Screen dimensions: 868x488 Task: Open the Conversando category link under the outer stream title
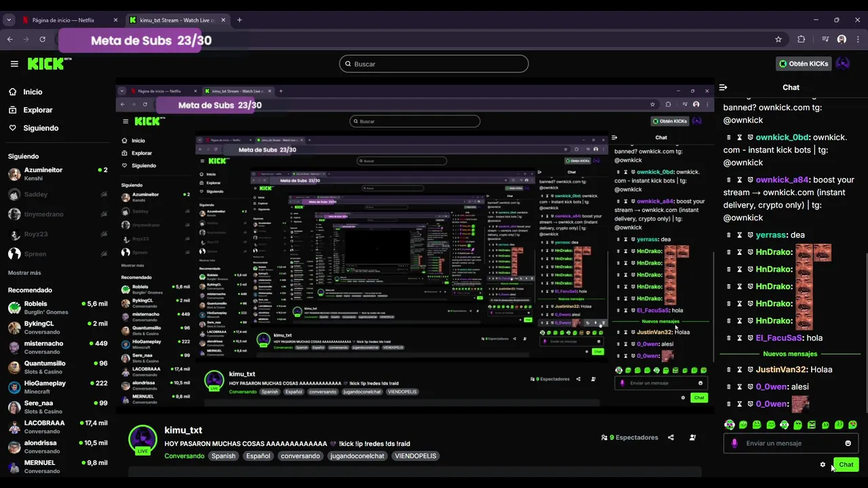tap(184, 456)
